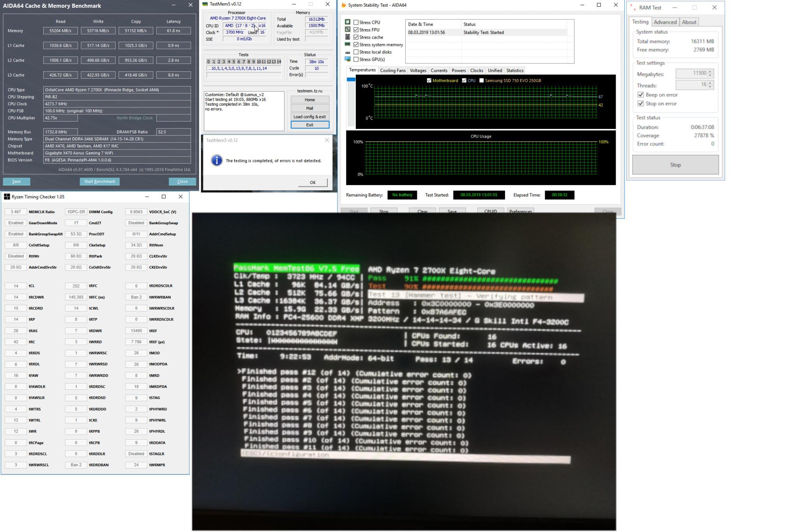The width and height of the screenshot is (798, 532).
Task: Click CPUID button in Stability Test
Action: (491, 211)
